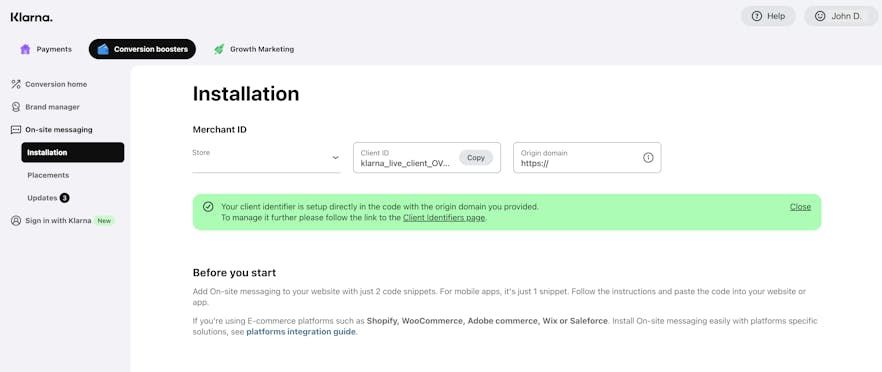Click the Payments house icon
This screenshot has width=882, height=372.
pyautogui.click(x=25, y=49)
